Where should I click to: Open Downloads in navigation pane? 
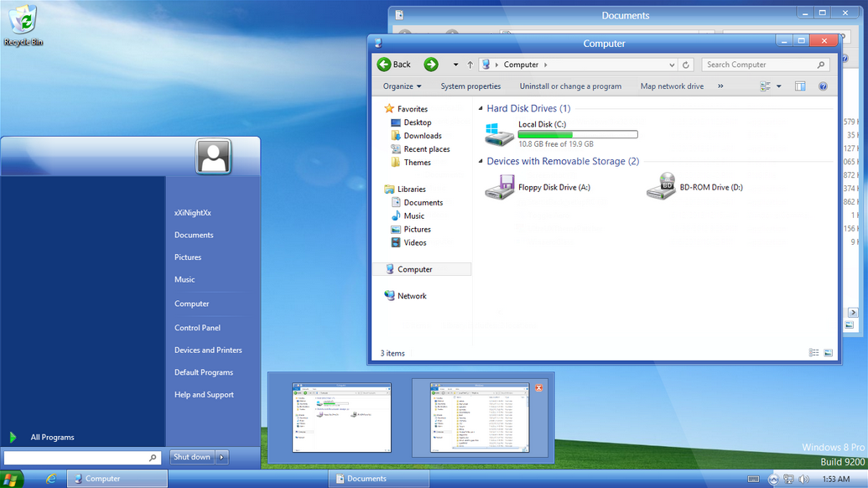click(423, 136)
